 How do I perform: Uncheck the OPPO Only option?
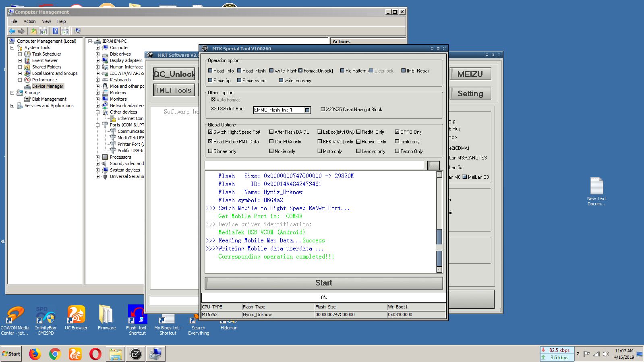[x=397, y=132]
